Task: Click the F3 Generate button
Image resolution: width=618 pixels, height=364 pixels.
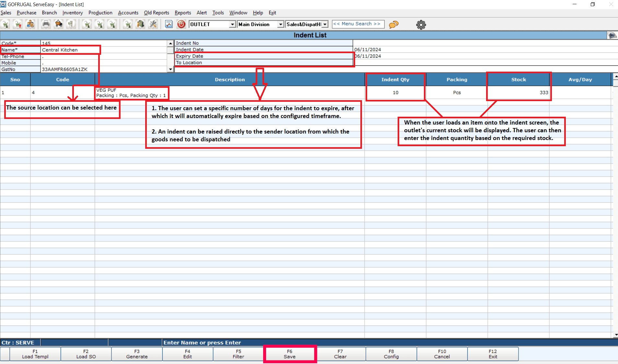Action: coord(137,354)
